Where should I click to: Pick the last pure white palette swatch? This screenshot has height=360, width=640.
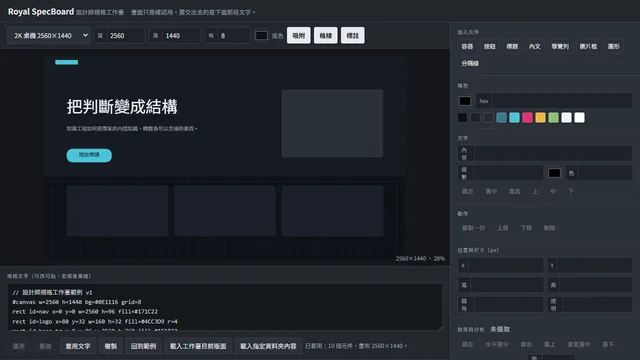pyautogui.click(x=579, y=118)
